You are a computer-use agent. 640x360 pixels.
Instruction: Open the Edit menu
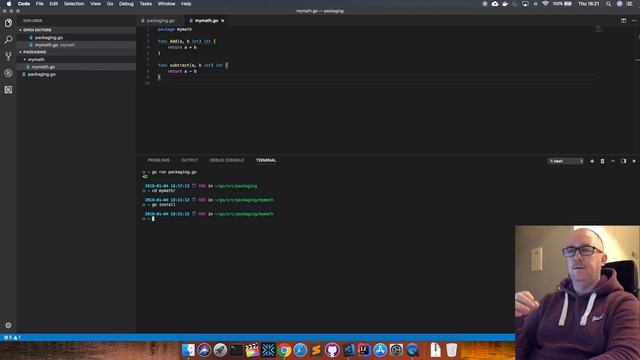[53, 4]
